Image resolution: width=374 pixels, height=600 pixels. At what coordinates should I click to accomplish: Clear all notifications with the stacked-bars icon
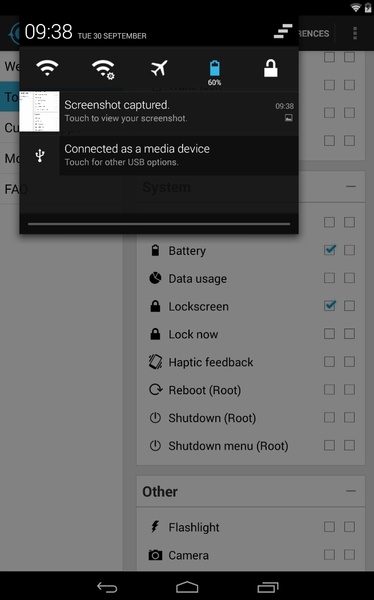pyautogui.click(x=283, y=31)
